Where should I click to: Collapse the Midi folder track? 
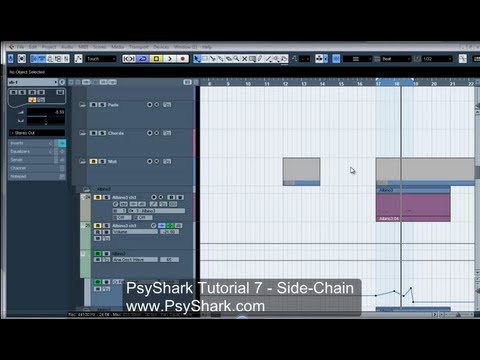click(82, 162)
